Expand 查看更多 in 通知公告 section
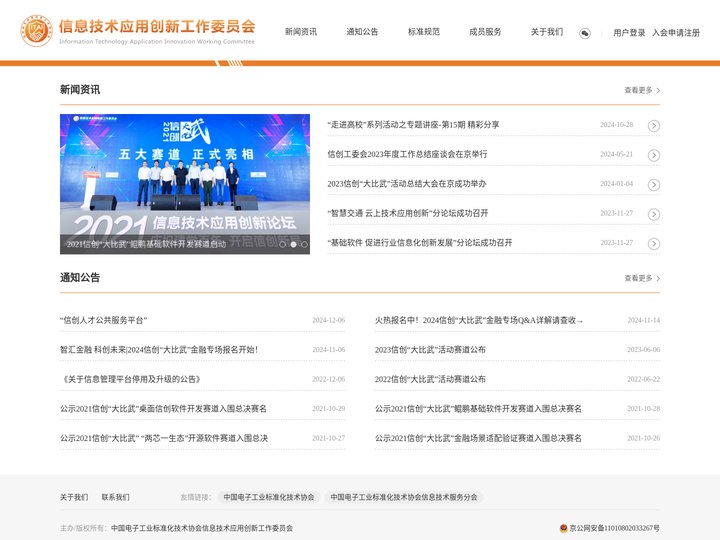Image resolution: width=720 pixels, height=540 pixels. pos(642,278)
